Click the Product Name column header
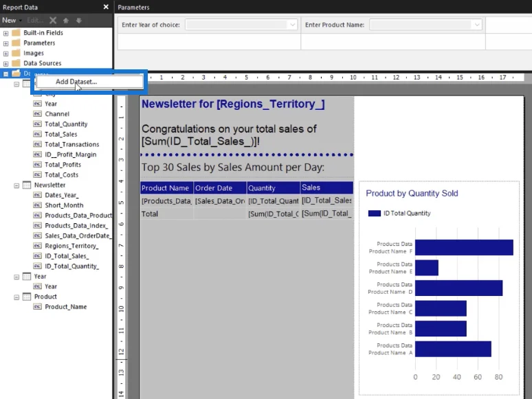532x399 pixels. tap(166, 187)
